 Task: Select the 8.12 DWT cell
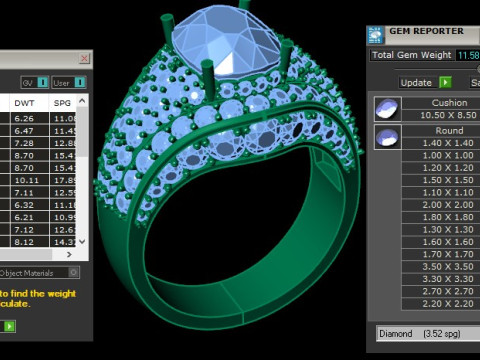coord(30,242)
